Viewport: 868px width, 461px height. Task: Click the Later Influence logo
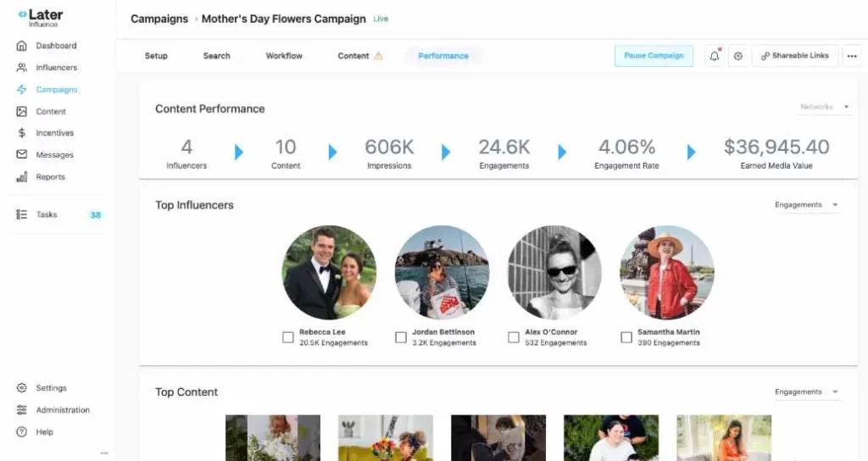tap(41, 18)
